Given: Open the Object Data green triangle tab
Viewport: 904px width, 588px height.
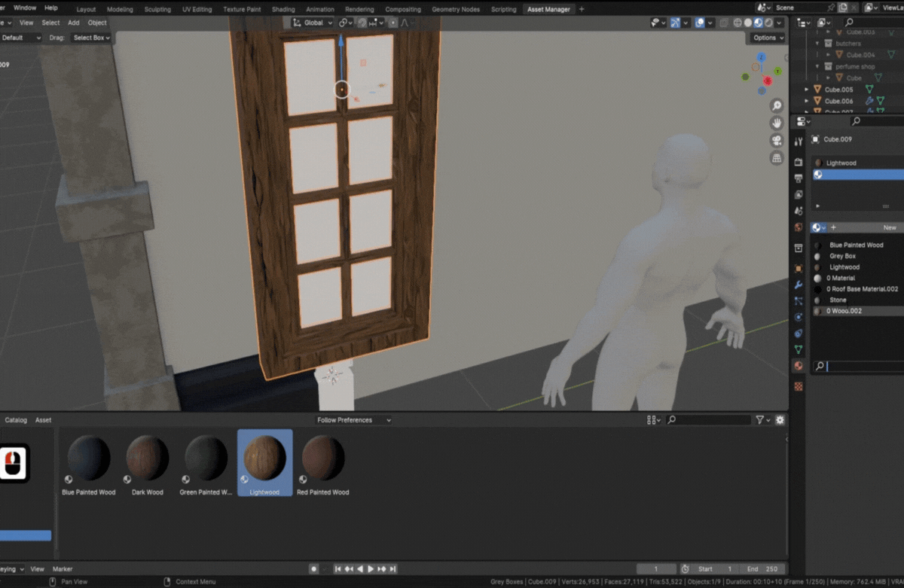Looking at the screenshot, I should 799,349.
